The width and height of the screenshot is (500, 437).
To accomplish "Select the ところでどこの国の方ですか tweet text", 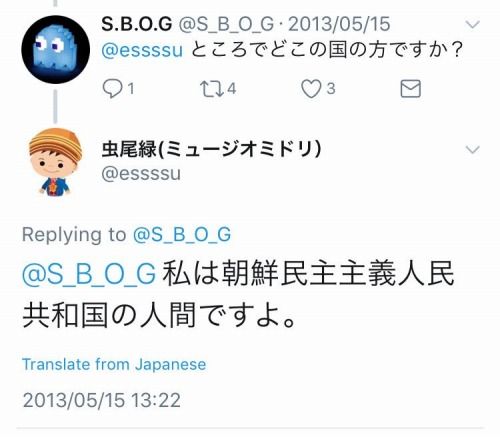I will click(x=327, y=50).
